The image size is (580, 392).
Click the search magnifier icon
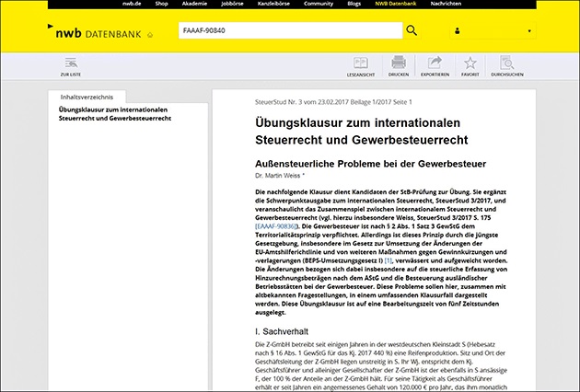coord(412,30)
